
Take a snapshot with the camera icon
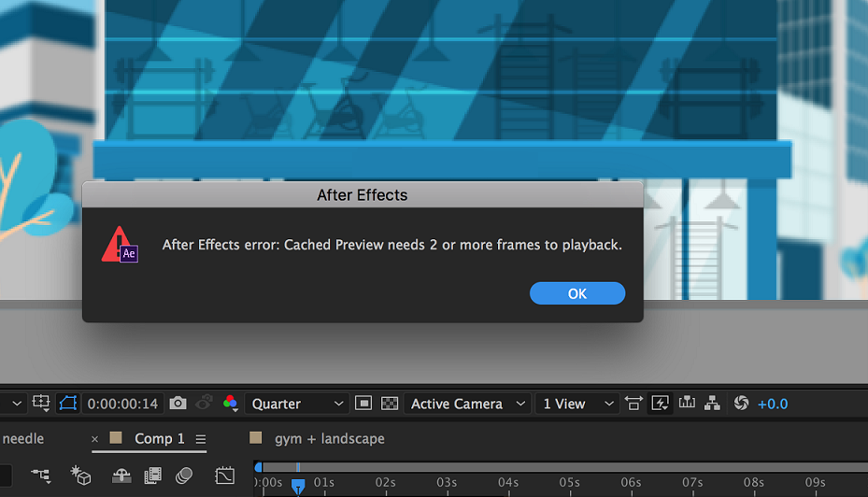pyautogui.click(x=178, y=403)
